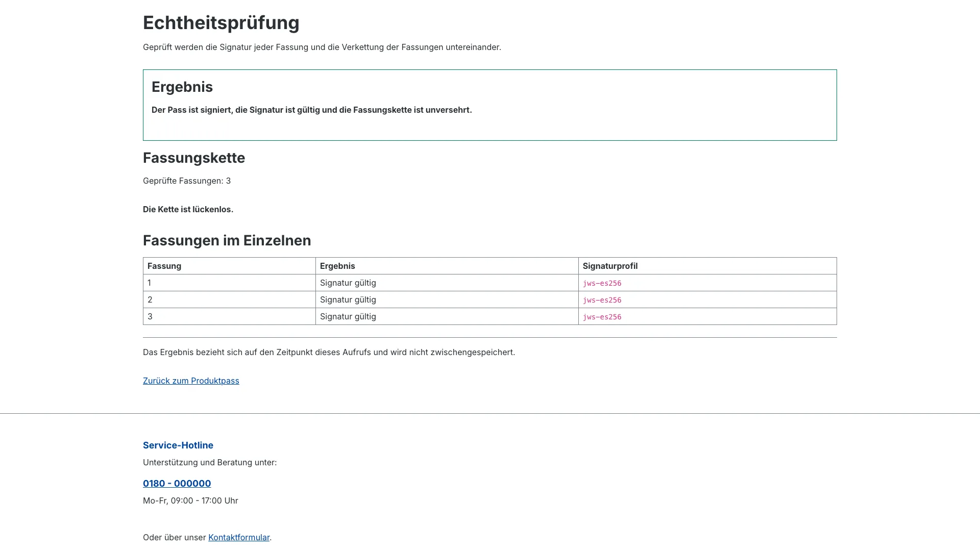This screenshot has width=980, height=551.
Task: Click 'Signatur gültig' in row 3
Action: [348, 316]
